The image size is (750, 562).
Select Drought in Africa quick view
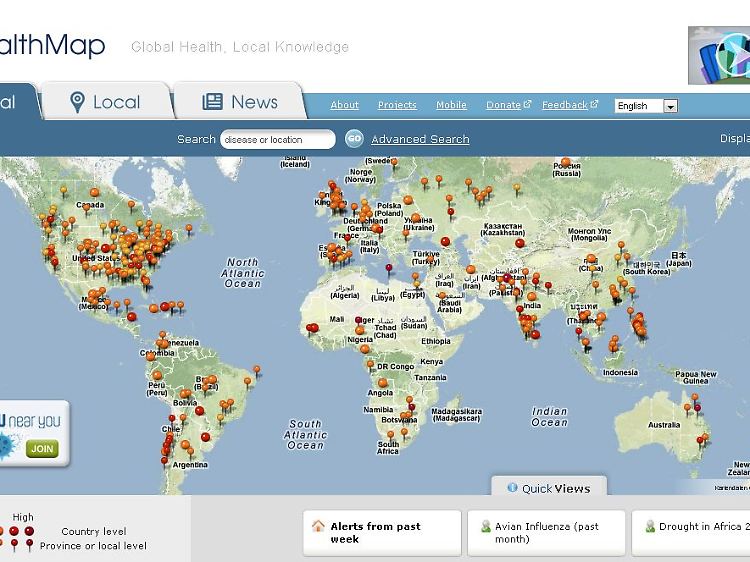pos(691,532)
